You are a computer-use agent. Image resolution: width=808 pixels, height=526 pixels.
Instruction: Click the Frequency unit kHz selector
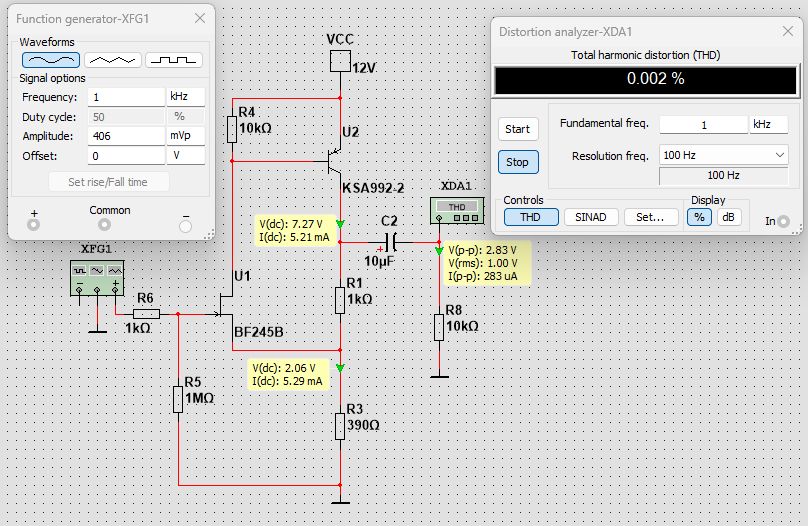pos(186,96)
